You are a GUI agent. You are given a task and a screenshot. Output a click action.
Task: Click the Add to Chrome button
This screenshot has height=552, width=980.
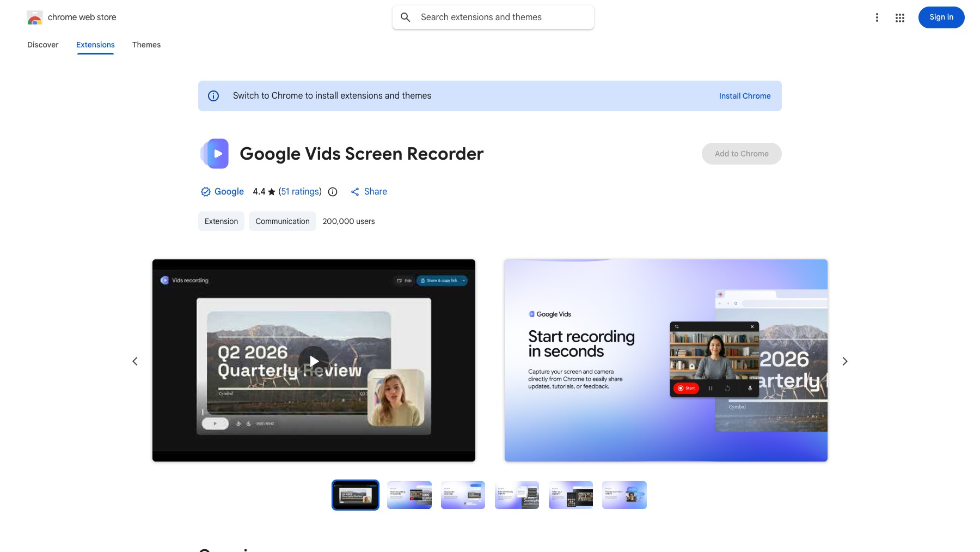pyautogui.click(x=742, y=154)
